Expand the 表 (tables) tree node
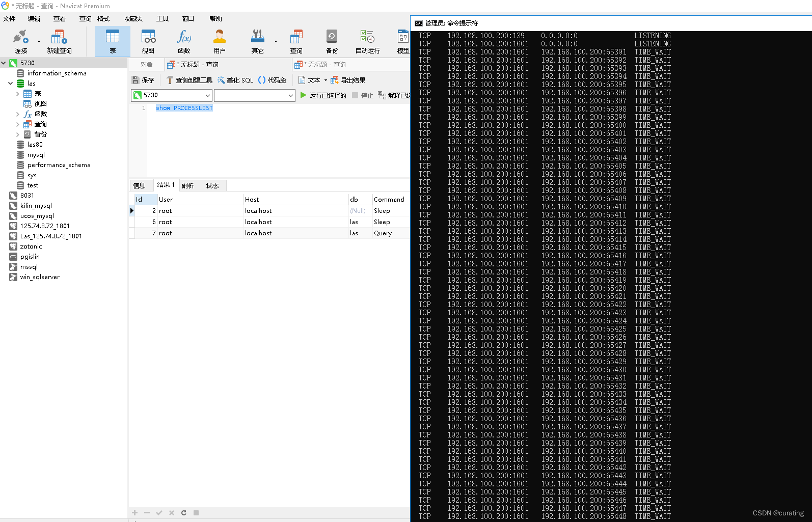 click(18, 94)
